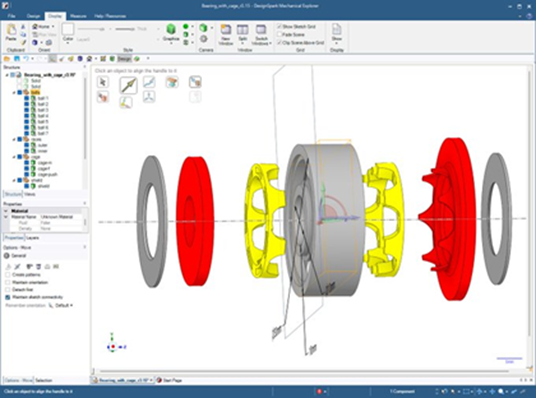Viewport: 536px width, 398px height.
Task: Click the Paste icon in the Clipboard group
Action: click(11, 30)
